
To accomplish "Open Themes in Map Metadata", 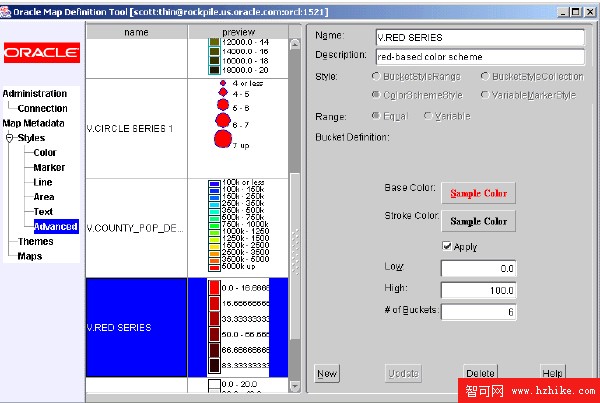I will pos(35,241).
